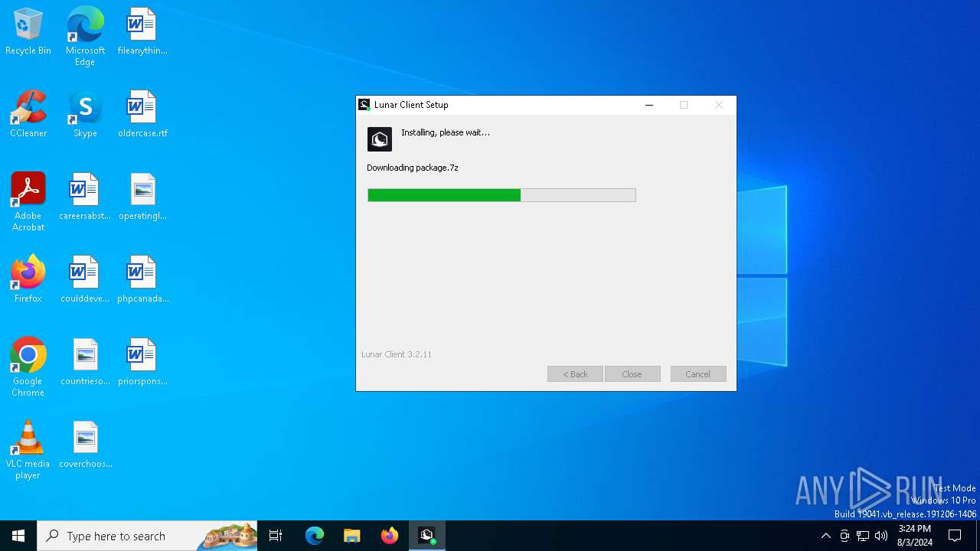The image size is (980, 551).
Task: Cancel the Lunar Client installation
Action: [x=698, y=374]
